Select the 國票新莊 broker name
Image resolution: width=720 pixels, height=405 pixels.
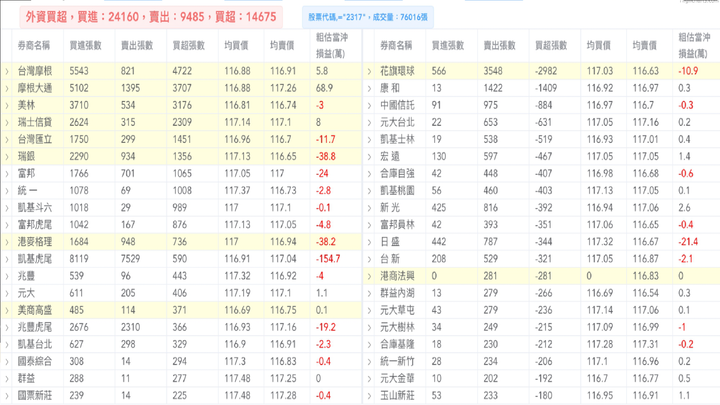(35, 395)
